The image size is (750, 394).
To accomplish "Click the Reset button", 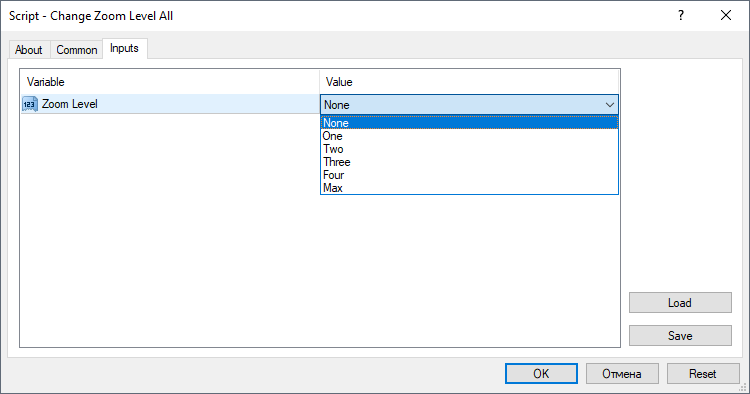I will (x=703, y=373).
